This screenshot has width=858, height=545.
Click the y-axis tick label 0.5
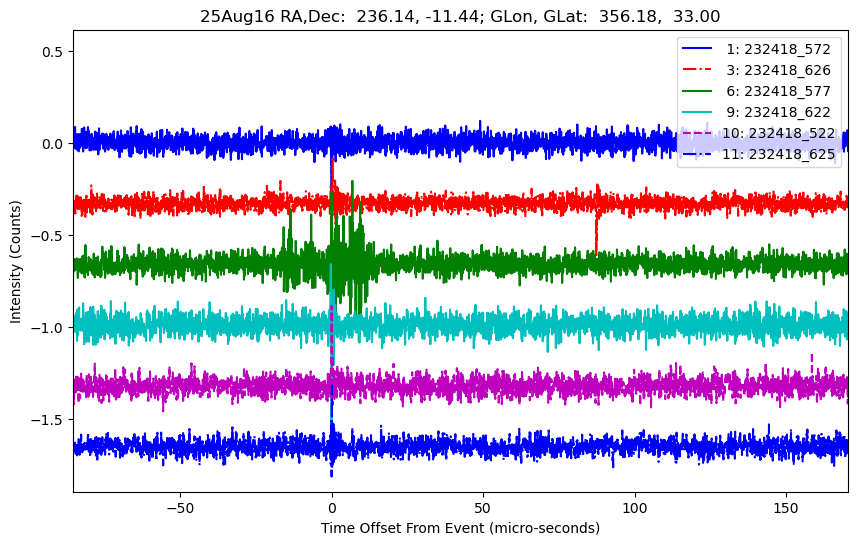coord(53,52)
